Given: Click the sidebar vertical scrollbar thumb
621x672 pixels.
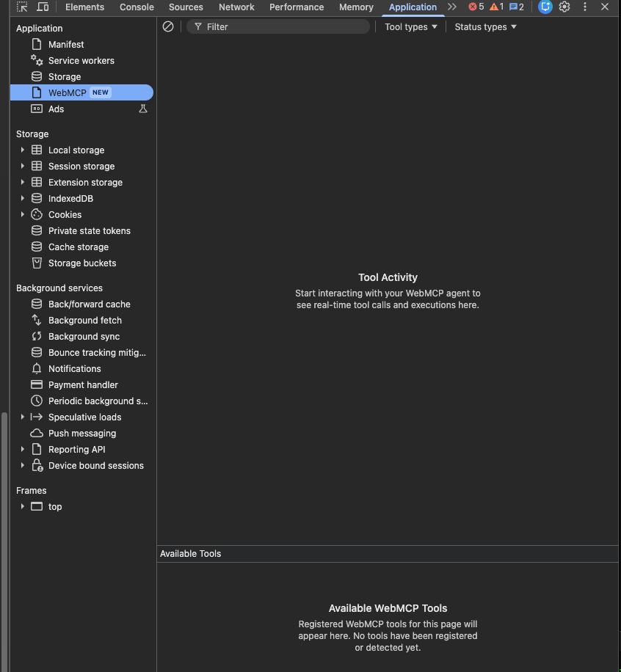Looking at the screenshot, I should [x=4, y=541].
